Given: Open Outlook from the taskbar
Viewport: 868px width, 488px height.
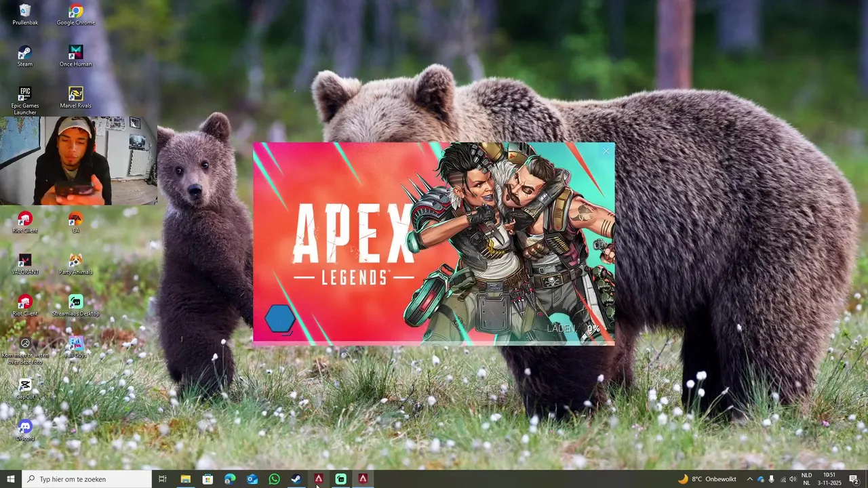Looking at the screenshot, I should tap(252, 479).
